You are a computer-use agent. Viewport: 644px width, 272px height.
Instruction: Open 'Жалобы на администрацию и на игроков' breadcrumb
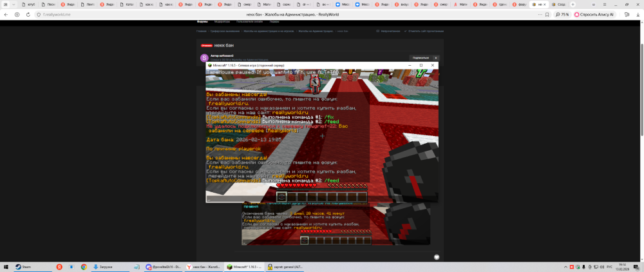268,31
